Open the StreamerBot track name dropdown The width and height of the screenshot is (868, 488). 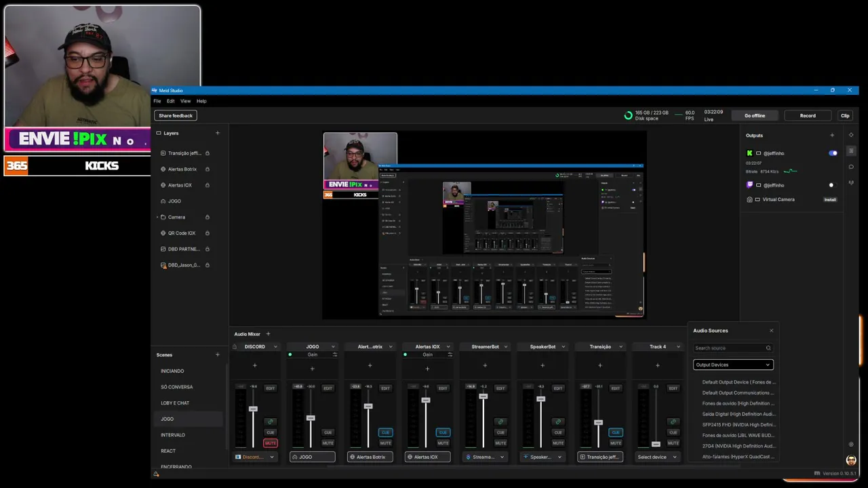tap(505, 347)
